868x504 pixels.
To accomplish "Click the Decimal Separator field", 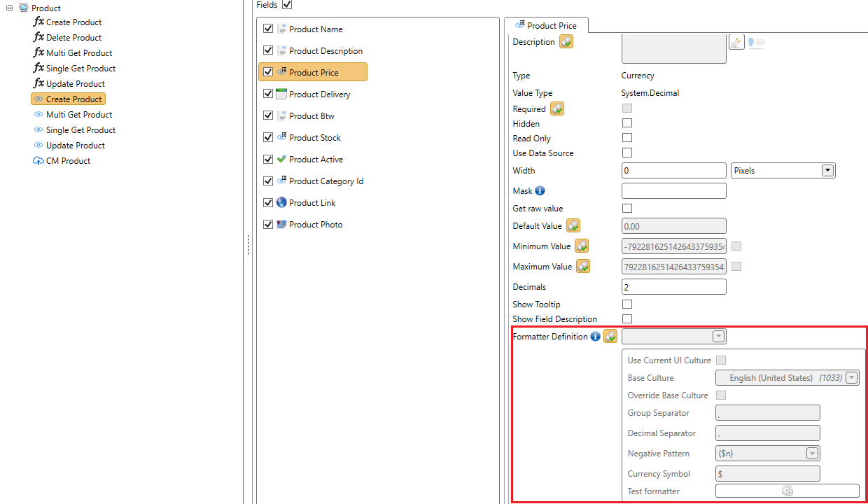I will pos(768,433).
